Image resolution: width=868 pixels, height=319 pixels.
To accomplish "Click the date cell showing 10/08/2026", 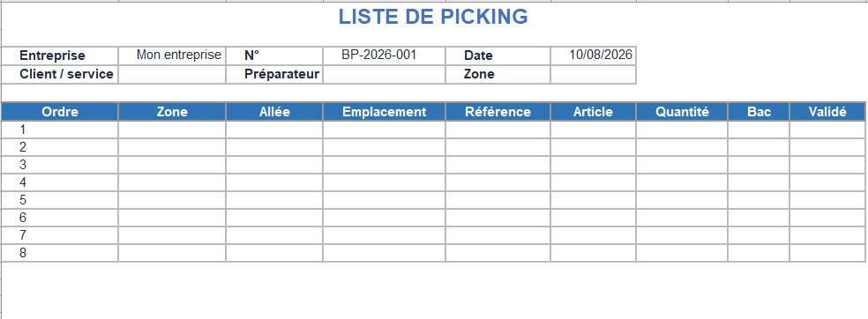I will click(x=593, y=56).
